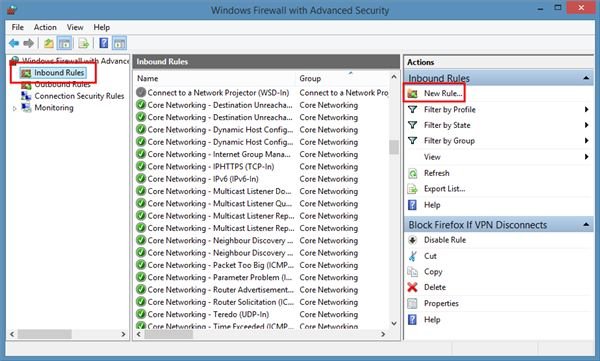
Task: Click the Refresh icon in Actions pane
Action: 412,173
